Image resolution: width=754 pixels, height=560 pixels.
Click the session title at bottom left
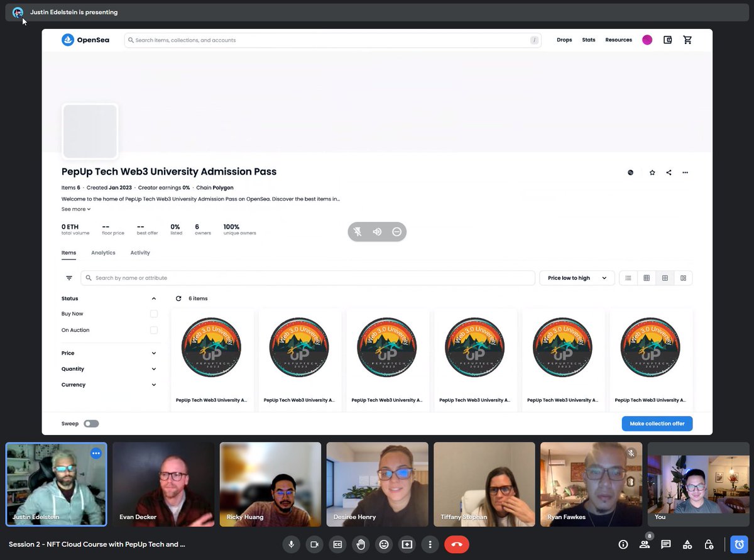(97, 544)
